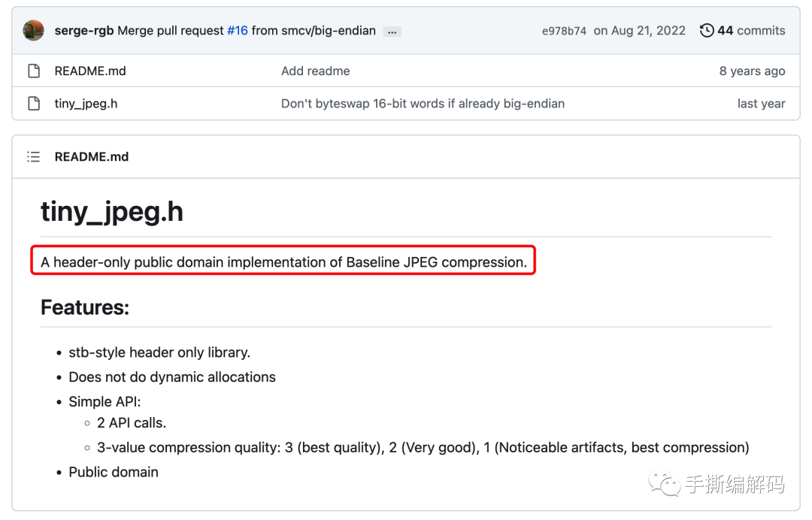Click the file icon beside tiny_jpeg.h row
Viewport: 812px width, 520px height.
(34, 104)
